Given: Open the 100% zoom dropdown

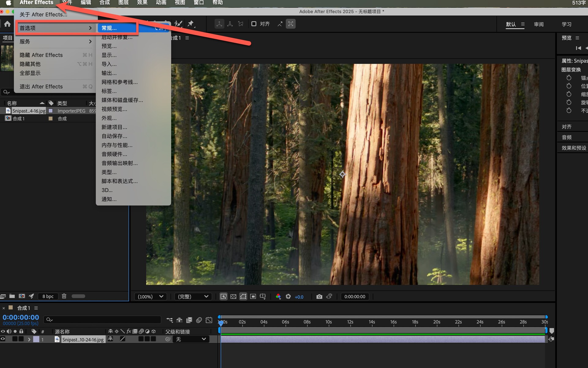Looking at the screenshot, I should pyautogui.click(x=150, y=296).
